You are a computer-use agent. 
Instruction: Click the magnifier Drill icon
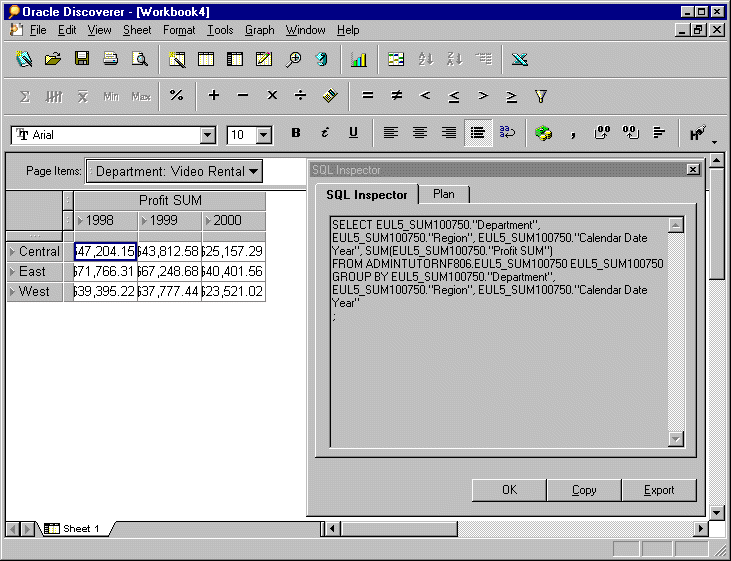coord(293,59)
